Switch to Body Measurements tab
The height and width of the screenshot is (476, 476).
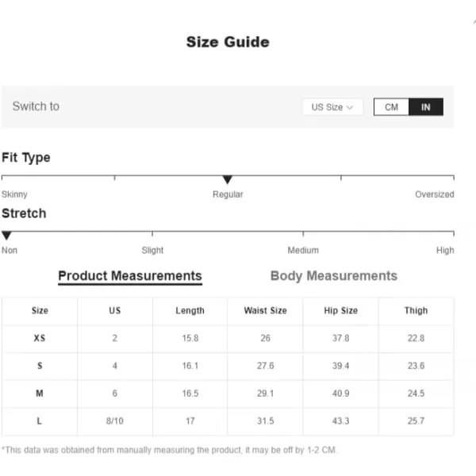pos(334,275)
